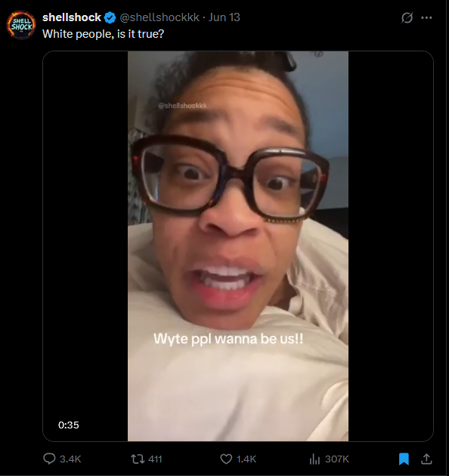Image resolution: width=449 pixels, height=476 pixels.
Task: Like the post with heart icon
Action: tap(226, 459)
